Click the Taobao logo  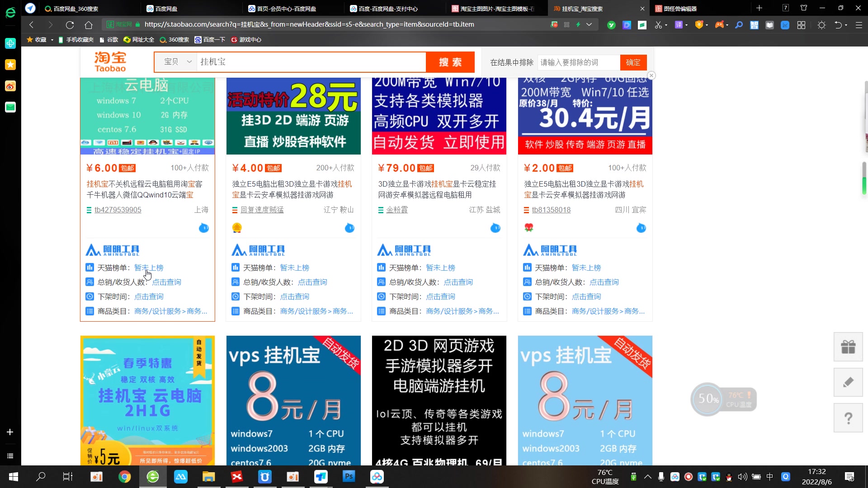coord(110,62)
